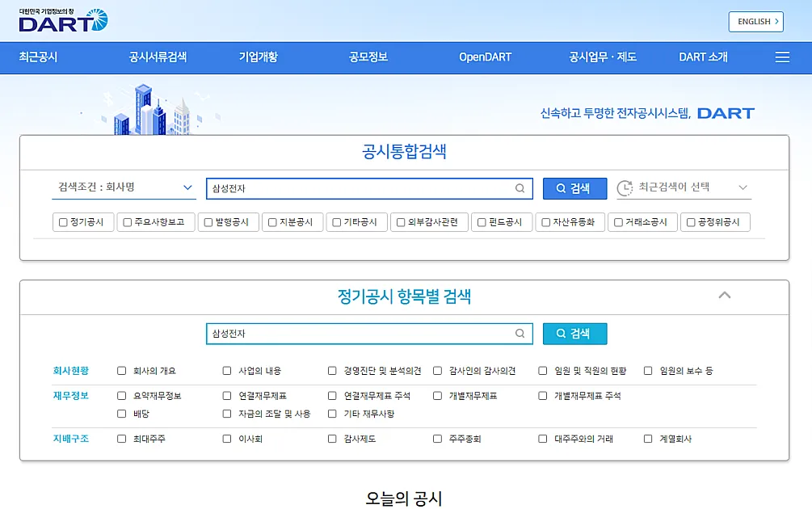This screenshot has height=509, width=812.
Task: Click magnifier icon inside 공시통합검색 input
Action: click(x=520, y=188)
